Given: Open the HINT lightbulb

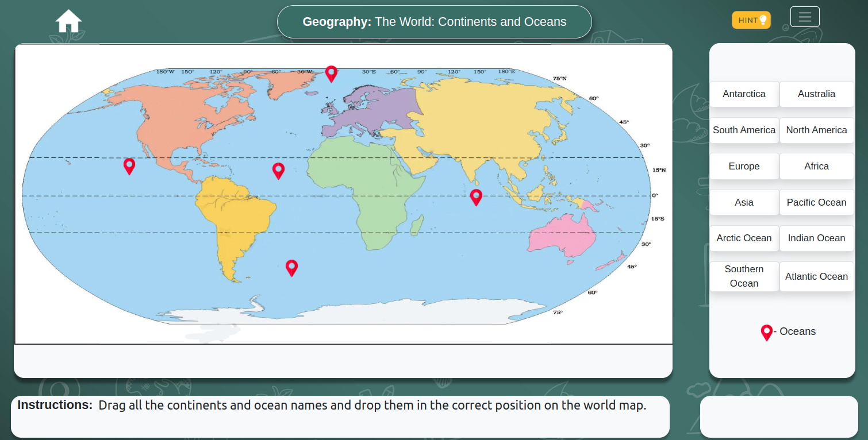Looking at the screenshot, I should [751, 19].
